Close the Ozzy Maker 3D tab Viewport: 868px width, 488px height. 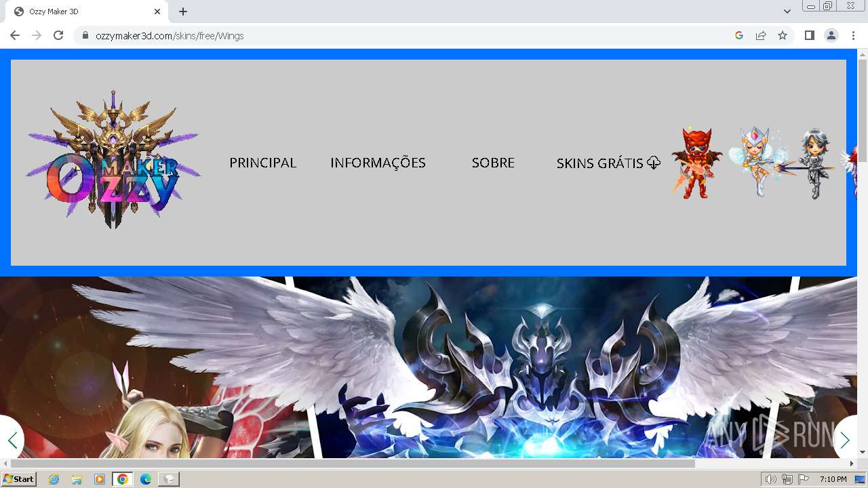[157, 12]
